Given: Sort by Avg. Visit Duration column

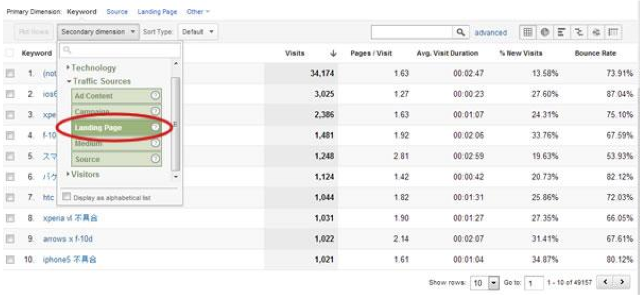Looking at the screenshot, I should click(447, 54).
